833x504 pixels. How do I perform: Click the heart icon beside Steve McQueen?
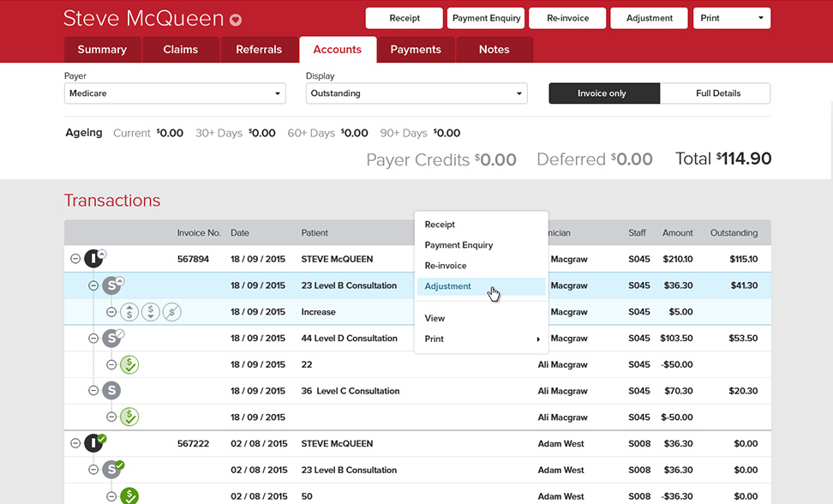pyautogui.click(x=236, y=21)
